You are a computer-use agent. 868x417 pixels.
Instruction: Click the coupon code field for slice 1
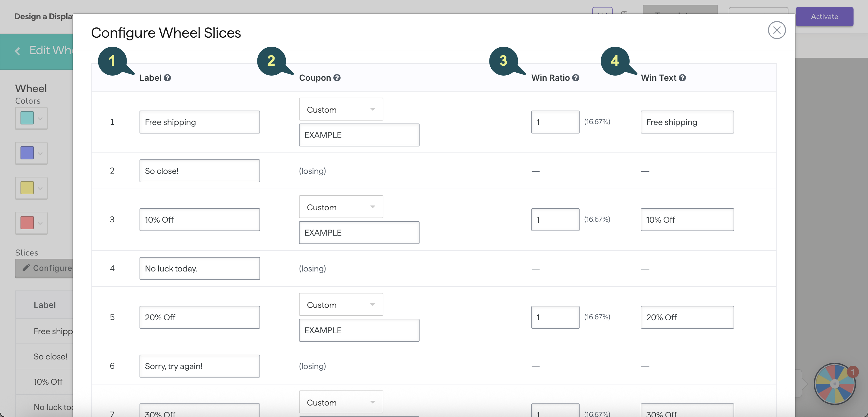[x=359, y=135]
